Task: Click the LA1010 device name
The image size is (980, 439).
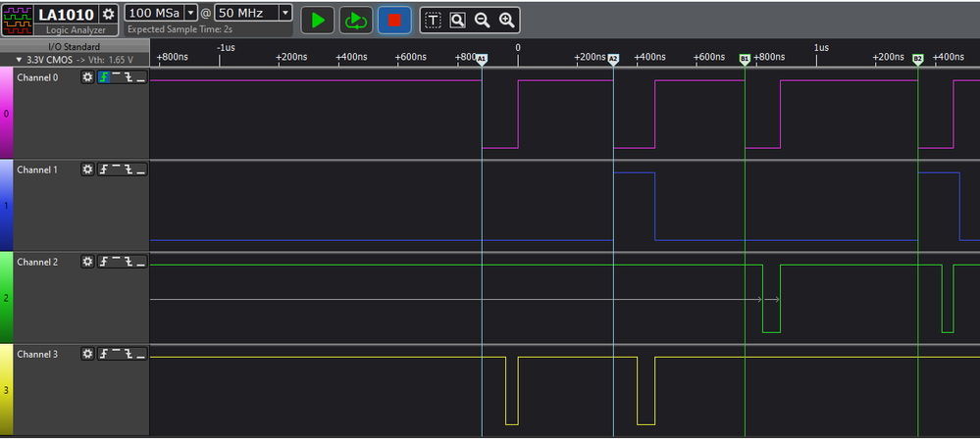Action: point(67,15)
